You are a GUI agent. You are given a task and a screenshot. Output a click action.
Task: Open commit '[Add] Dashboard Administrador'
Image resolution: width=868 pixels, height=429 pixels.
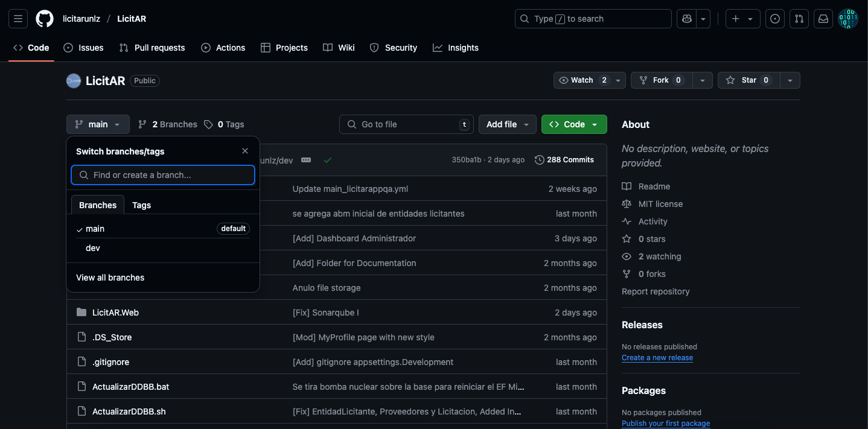pos(354,238)
